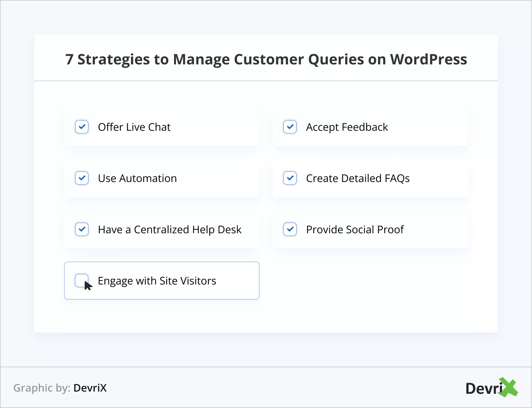This screenshot has width=532, height=408.
Task: Click the DevriX logo in the footer
Action: click(x=491, y=388)
